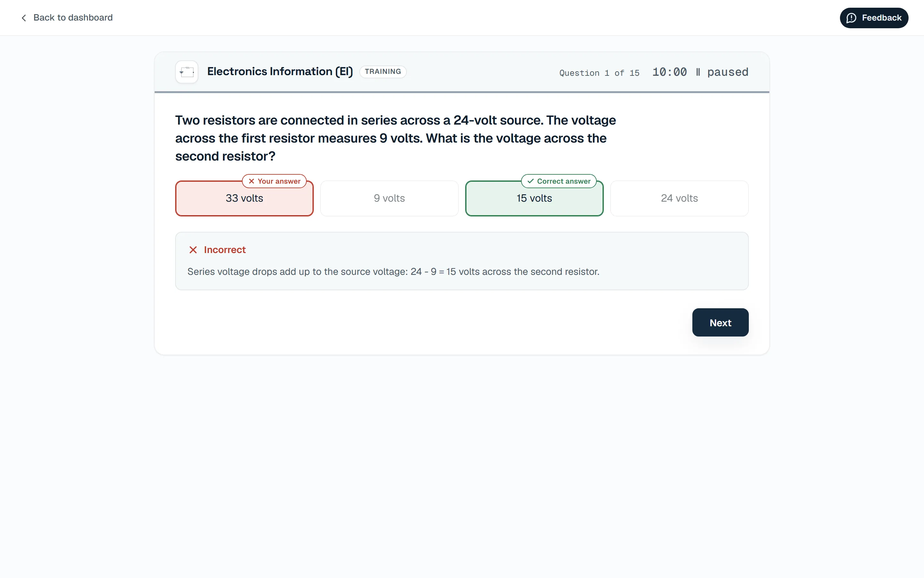The image size is (924, 578).
Task: Click the Question 1 of 15 label
Action: pos(599,73)
